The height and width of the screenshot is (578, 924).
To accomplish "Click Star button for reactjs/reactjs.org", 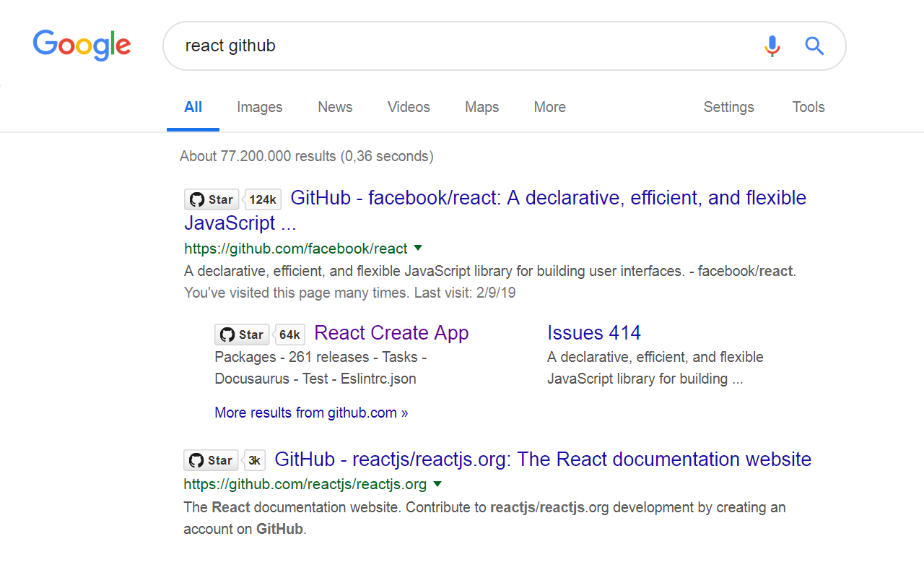I will (x=211, y=460).
